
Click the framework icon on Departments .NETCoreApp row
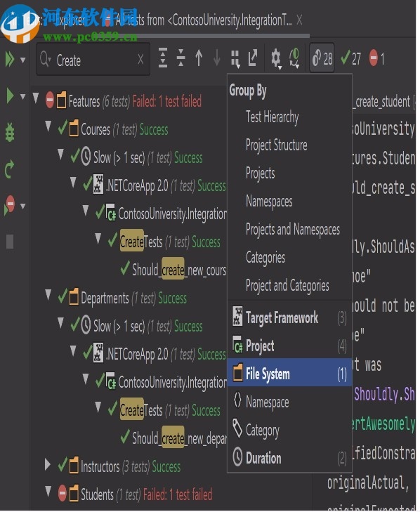point(98,353)
